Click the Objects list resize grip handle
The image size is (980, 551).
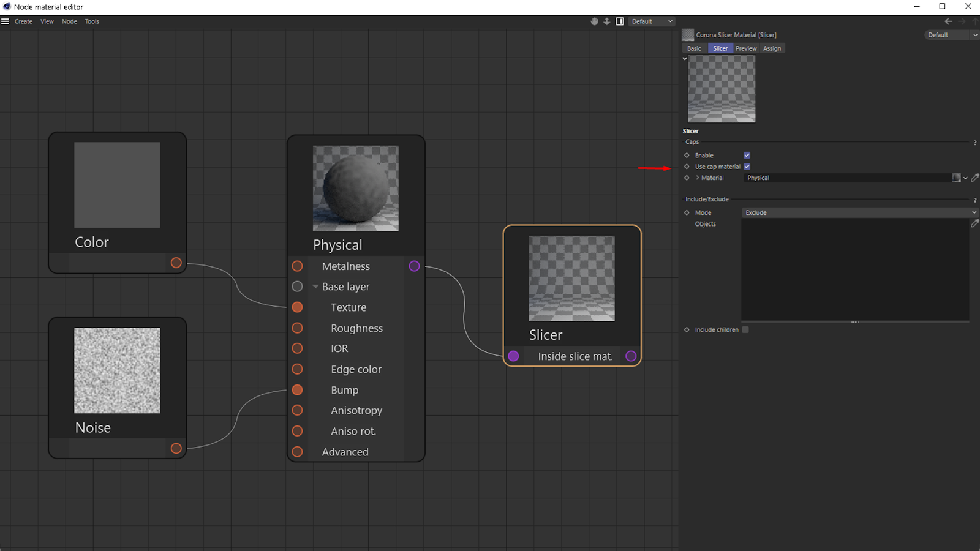(855, 321)
